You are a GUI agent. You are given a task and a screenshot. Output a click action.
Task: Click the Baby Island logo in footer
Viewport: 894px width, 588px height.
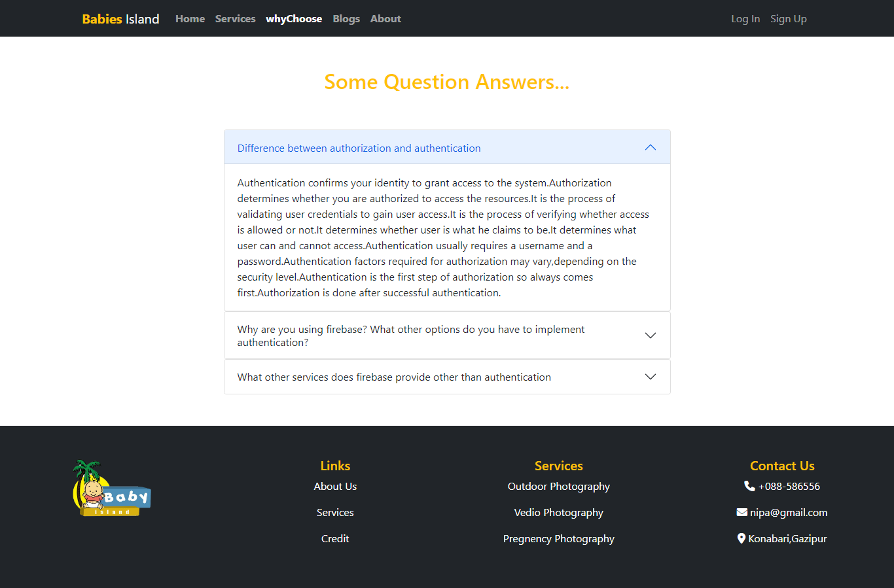112,488
